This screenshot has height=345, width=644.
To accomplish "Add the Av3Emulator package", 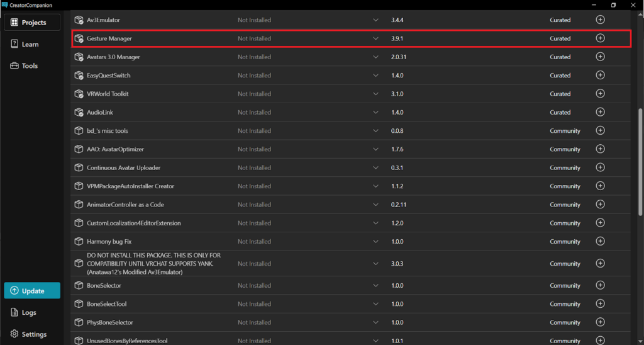I will pos(600,20).
